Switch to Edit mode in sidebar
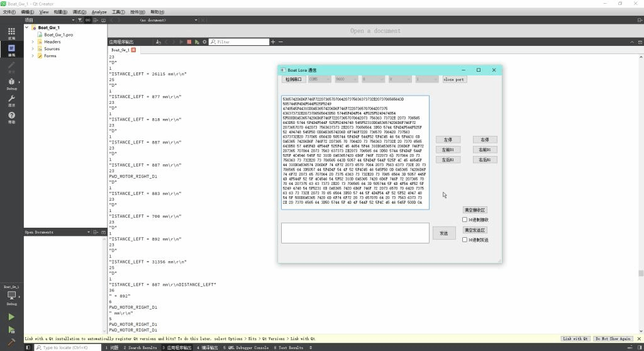 tap(11, 50)
